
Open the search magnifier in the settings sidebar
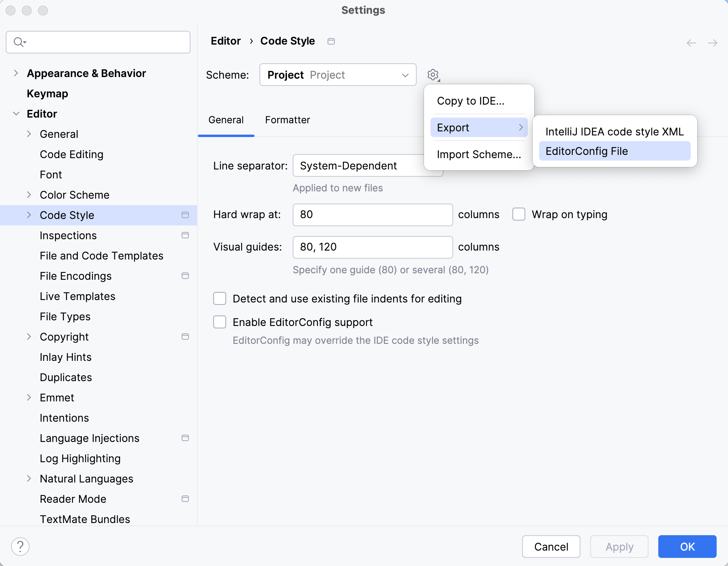[x=19, y=42]
